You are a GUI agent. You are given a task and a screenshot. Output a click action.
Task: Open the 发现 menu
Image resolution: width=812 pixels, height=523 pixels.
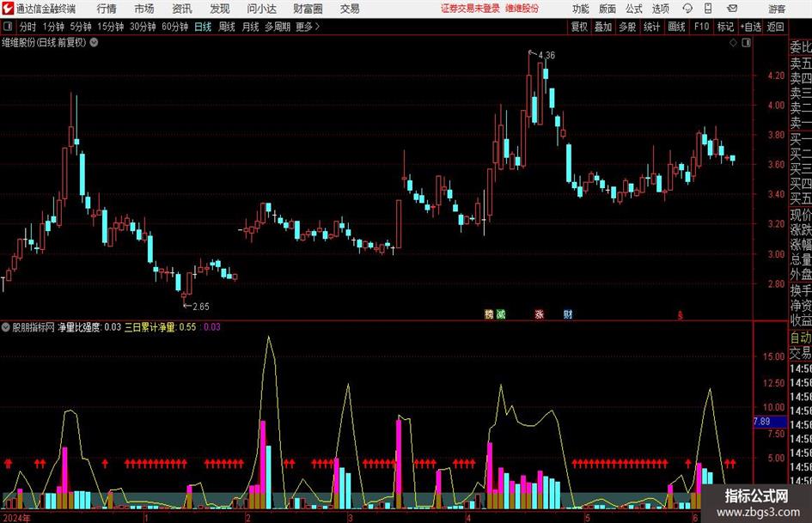(220, 9)
